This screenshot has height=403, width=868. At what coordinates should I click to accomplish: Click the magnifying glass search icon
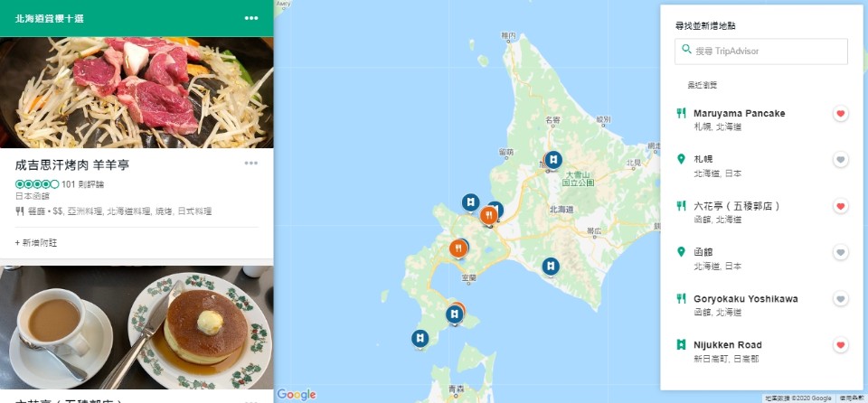coord(686,50)
